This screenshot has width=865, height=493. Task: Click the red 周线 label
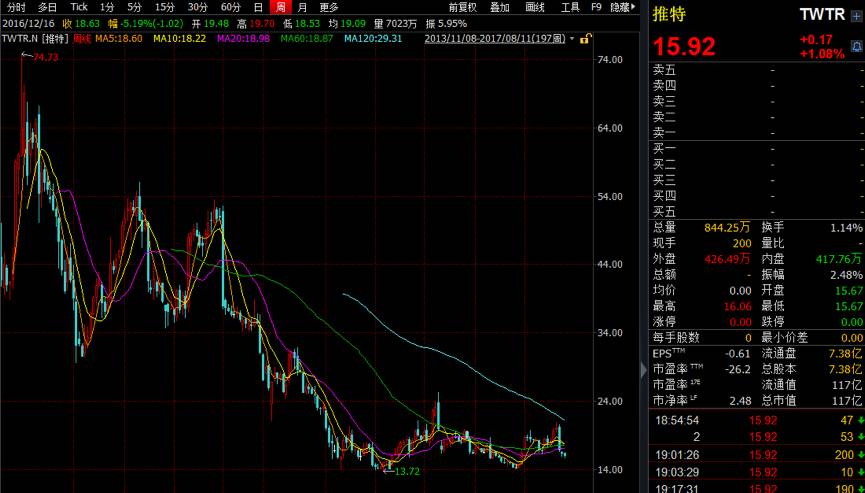[82, 39]
